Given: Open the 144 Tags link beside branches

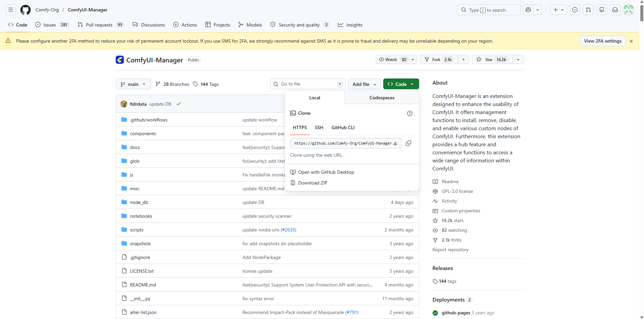Looking at the screenshot, I should (x=206, y=84).
